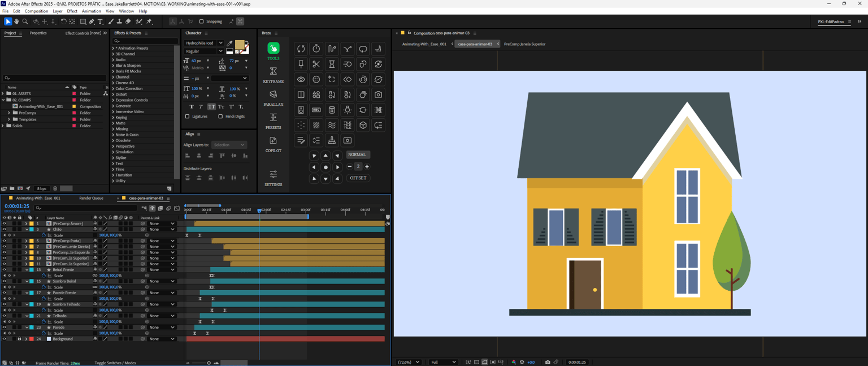Switch to the Properties panel tab
868x366 pixels.
tap(38, 33)
